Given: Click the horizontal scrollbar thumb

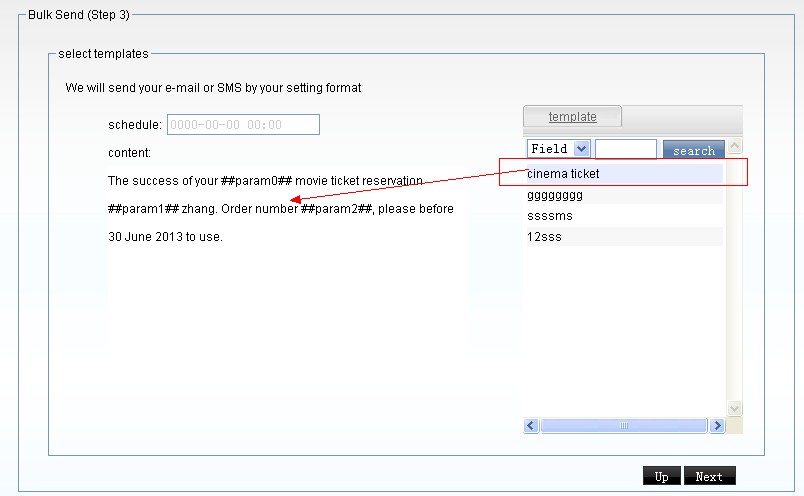Looking at the screenshot, I should [624, 426].
